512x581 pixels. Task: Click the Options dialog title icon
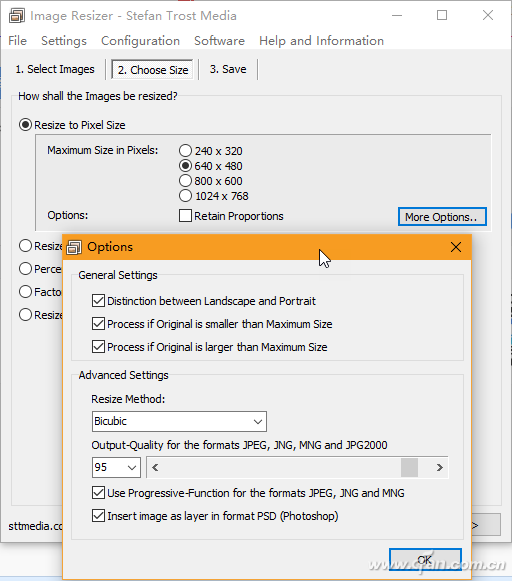tap(74, 247)
